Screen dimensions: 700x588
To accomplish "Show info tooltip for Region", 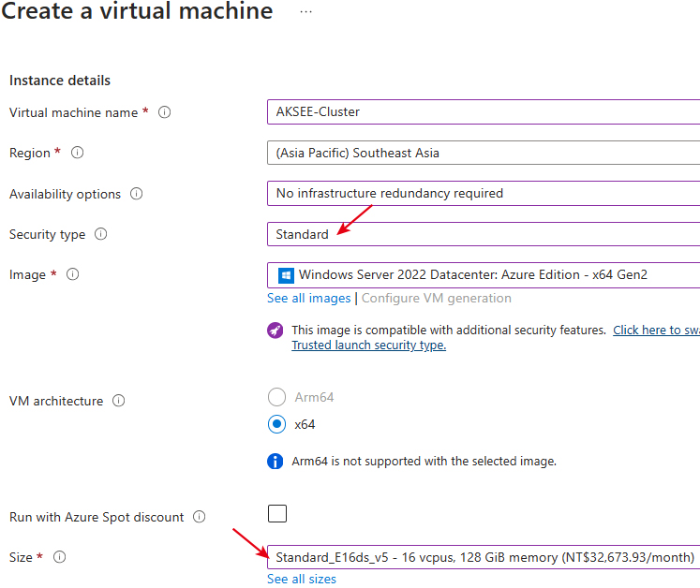I will click(77, 153).
